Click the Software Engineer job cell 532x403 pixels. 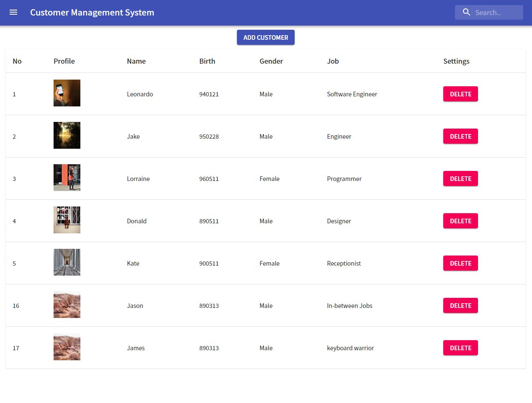coord(352,94)
